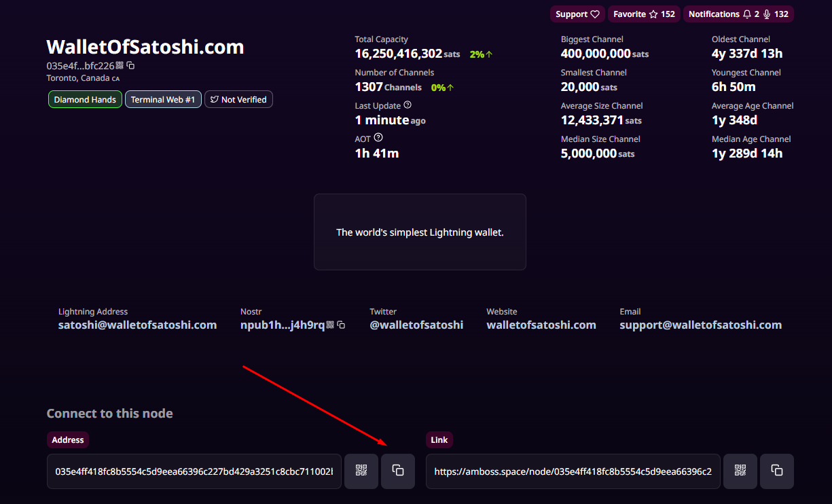Viewport: 832px width, 504px height.
Task: Show QR code for node Link
Action: coord(740,471)
